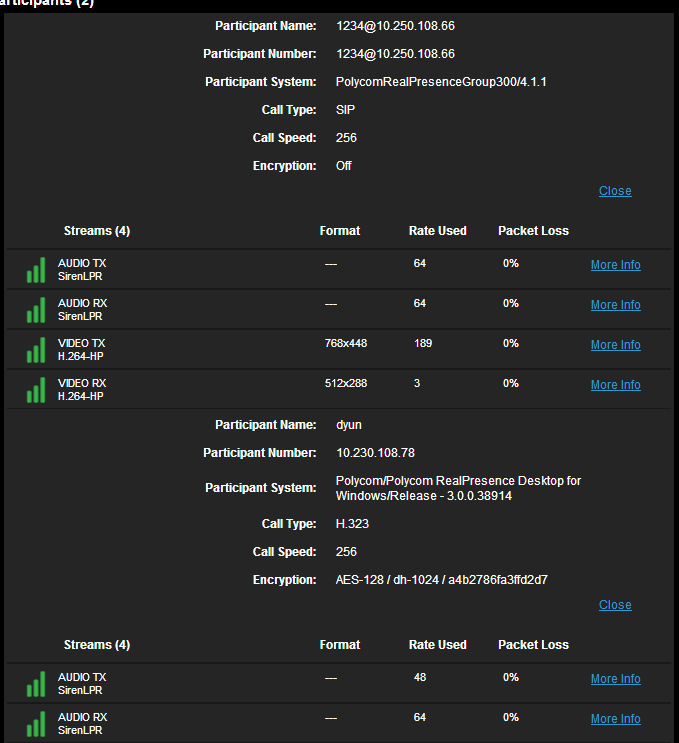The height and width of the screenshot is (743, 679).
Task: Open More Info for dyun's AUDIO TX at 48
Action: (616, 679)
